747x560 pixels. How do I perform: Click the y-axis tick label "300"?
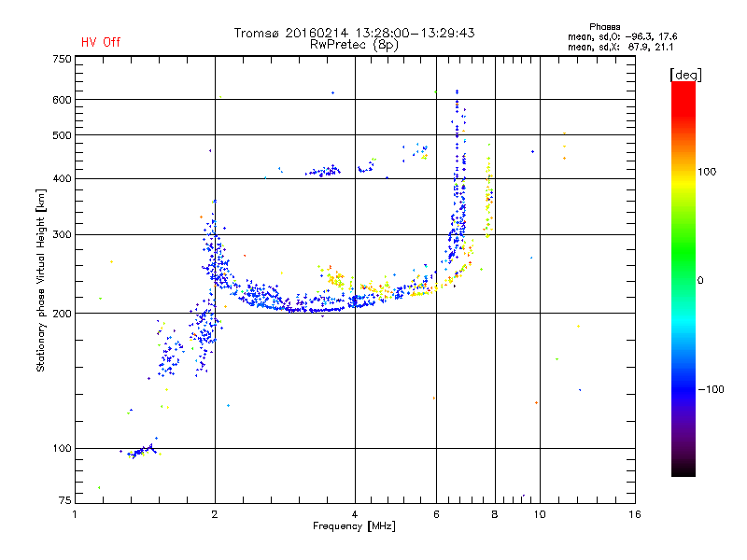pos(62,235)
